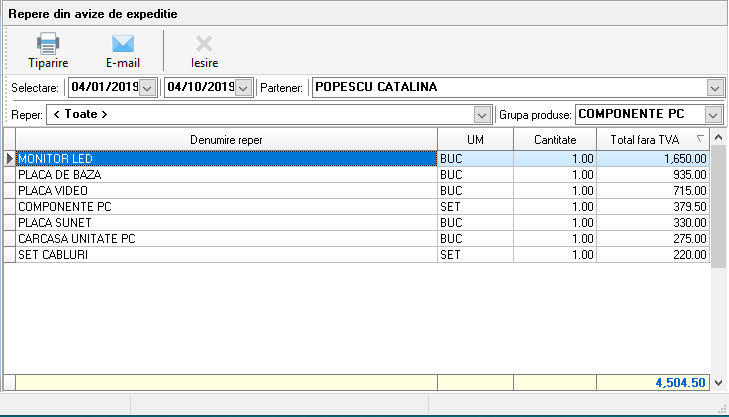
Task: Click the vertical scrollbar thumb
Action: pyautogui.click(x=718, y=206)
